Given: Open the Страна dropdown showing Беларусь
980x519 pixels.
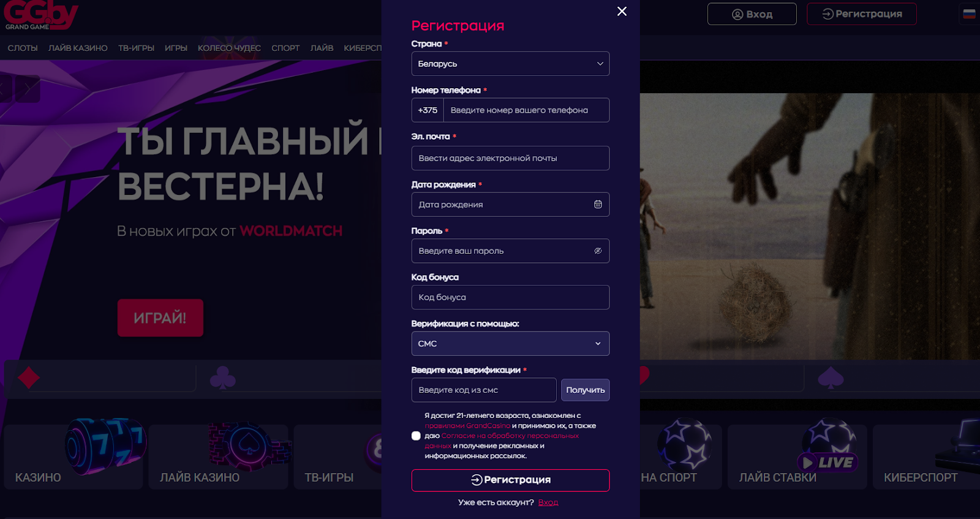Looking at the screenshot, I should tap(510, 64).
